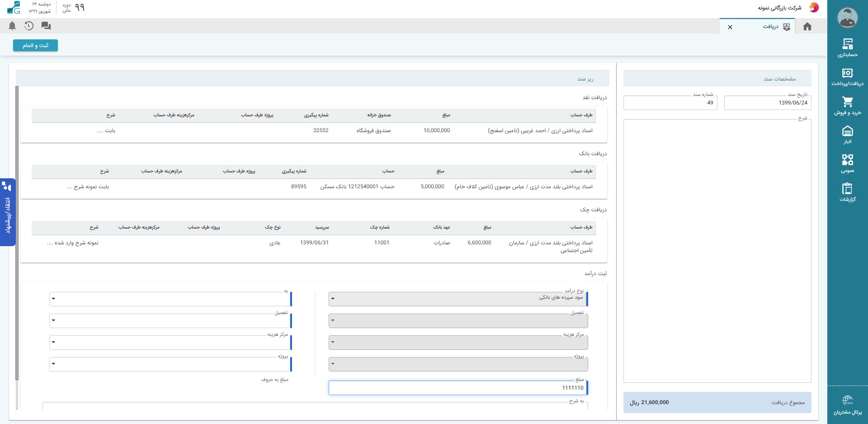Go to home via house icon
Image resolution: width=868 pixels, height=424 pixels.
coord(807,27)
